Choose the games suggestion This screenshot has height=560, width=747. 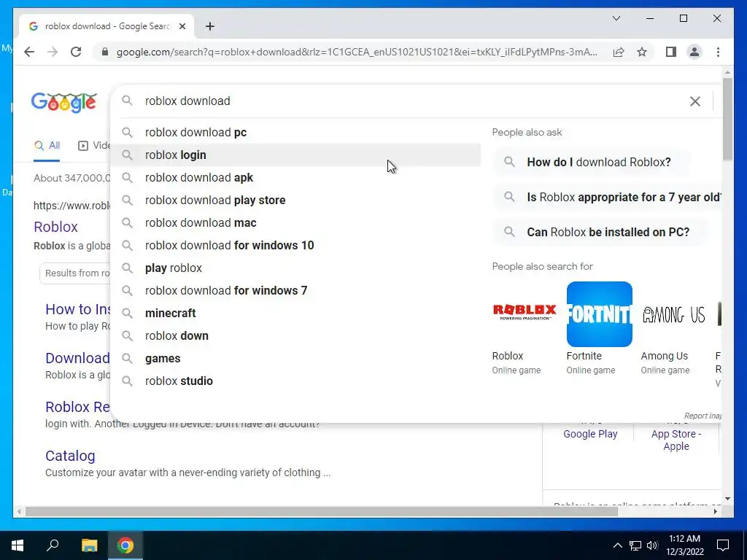(x=295, y=359)
